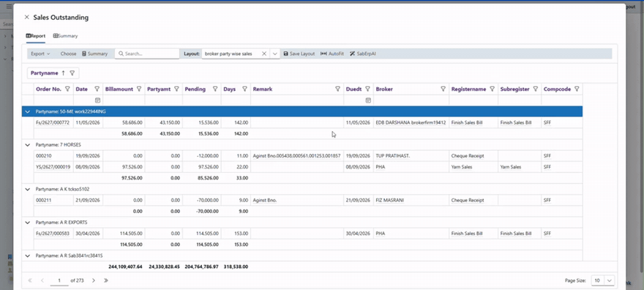Image resolution: width=644 pixels, height=290 pixels.
Task: Click the Choose toolbar button
Action: [x=68, y=53]
